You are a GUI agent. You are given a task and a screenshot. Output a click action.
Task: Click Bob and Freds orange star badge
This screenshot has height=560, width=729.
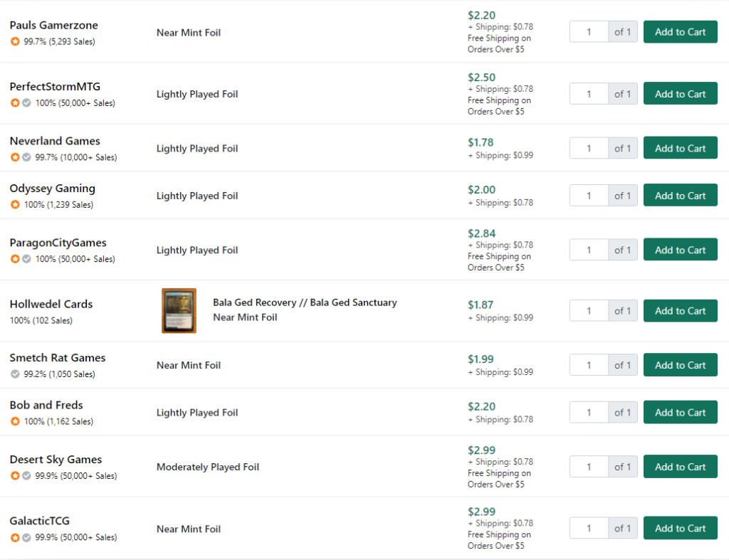(16, 421)
